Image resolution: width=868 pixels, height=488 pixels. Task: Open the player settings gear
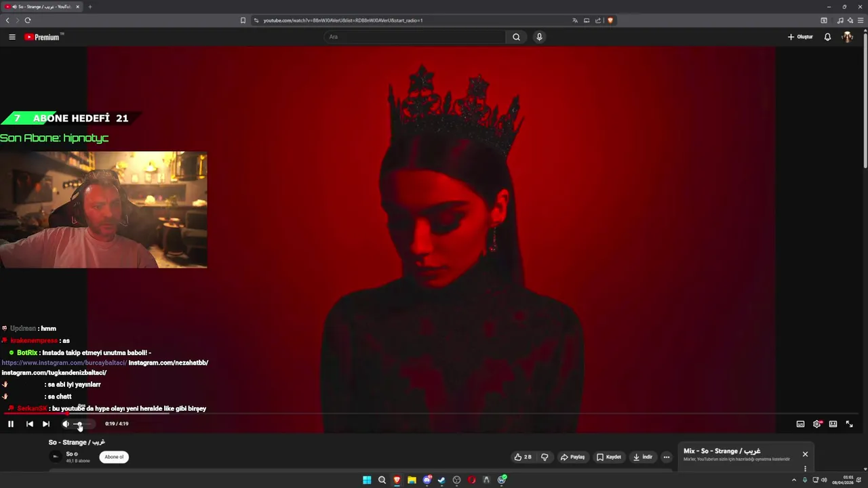pos(817,424)
